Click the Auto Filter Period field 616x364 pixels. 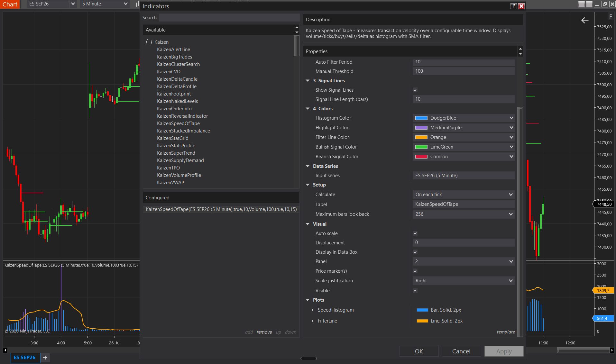tap(464, 62)
